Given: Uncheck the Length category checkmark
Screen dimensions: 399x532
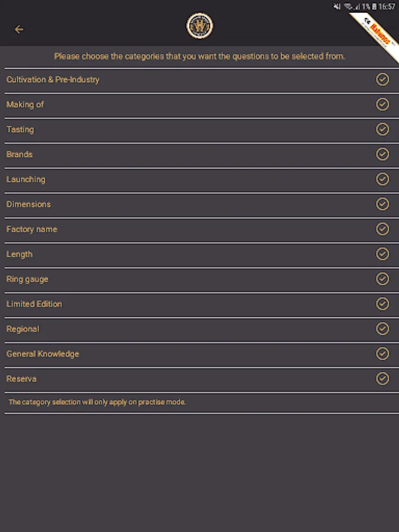Looking at the screenshot, I should coord(382,254).
